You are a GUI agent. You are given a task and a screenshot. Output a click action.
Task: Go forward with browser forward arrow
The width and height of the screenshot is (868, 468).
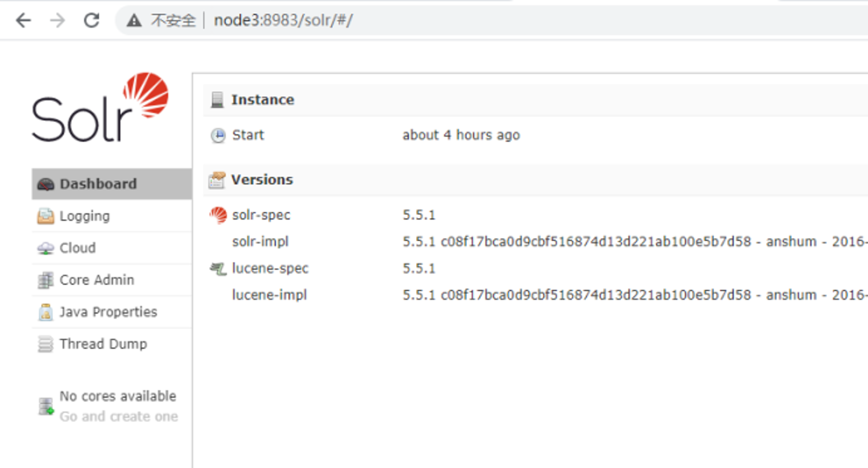[57, 20]
